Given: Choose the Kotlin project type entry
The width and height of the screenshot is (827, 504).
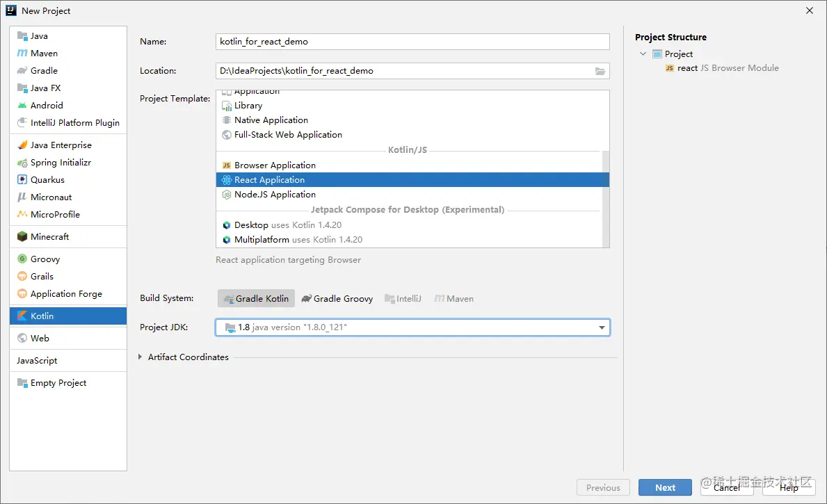Looking at the screenshot, I should tap(68, 316).
